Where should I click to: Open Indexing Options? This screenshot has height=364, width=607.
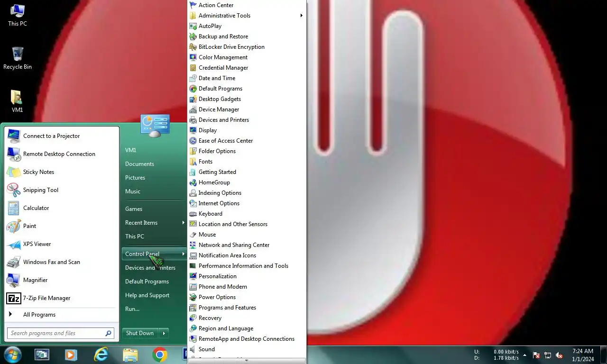point(247,193)
